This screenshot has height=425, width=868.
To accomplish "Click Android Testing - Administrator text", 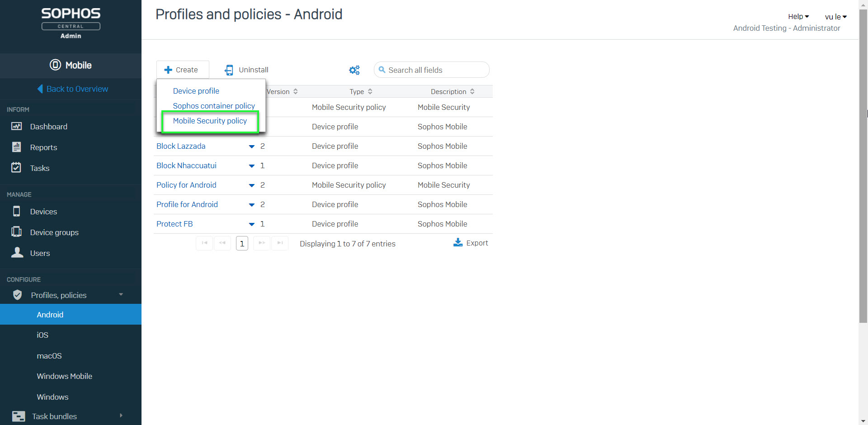I will [x=787, y=28].
